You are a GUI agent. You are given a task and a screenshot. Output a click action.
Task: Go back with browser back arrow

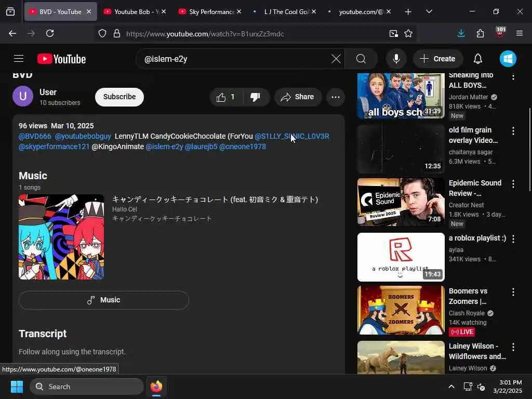tap(12, 33)
